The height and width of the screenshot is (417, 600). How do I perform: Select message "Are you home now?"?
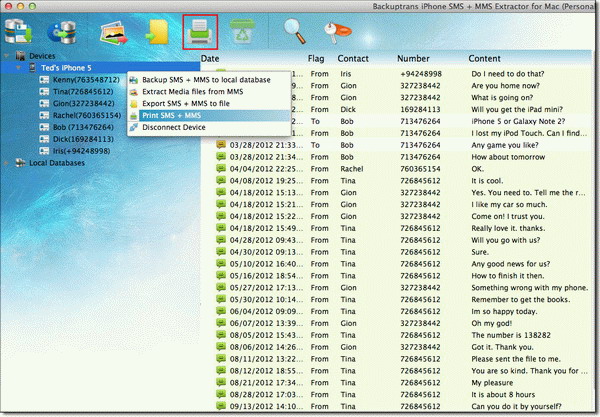point(505,86)
